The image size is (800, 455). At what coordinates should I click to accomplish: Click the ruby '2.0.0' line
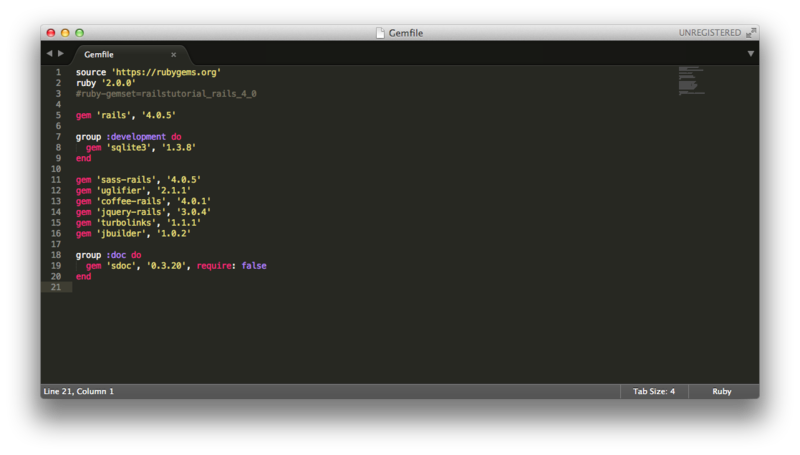point(106,83)
